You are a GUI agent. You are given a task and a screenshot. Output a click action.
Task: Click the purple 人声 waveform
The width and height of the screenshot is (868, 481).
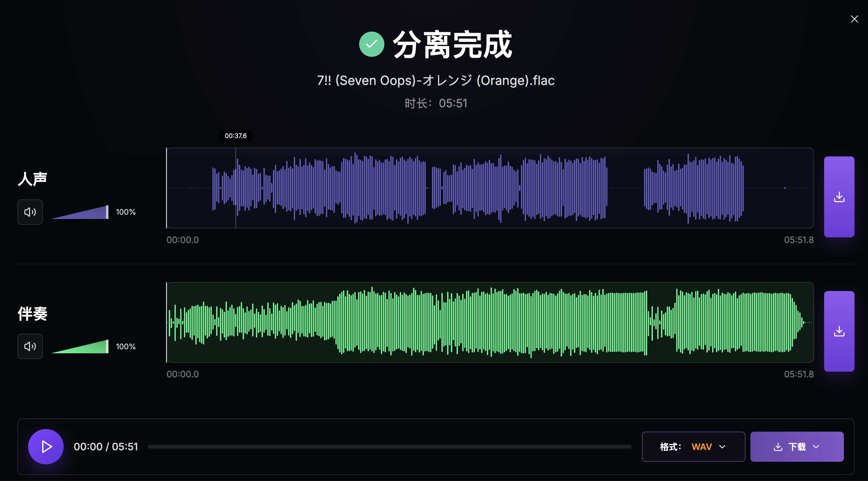coord(490,188)
